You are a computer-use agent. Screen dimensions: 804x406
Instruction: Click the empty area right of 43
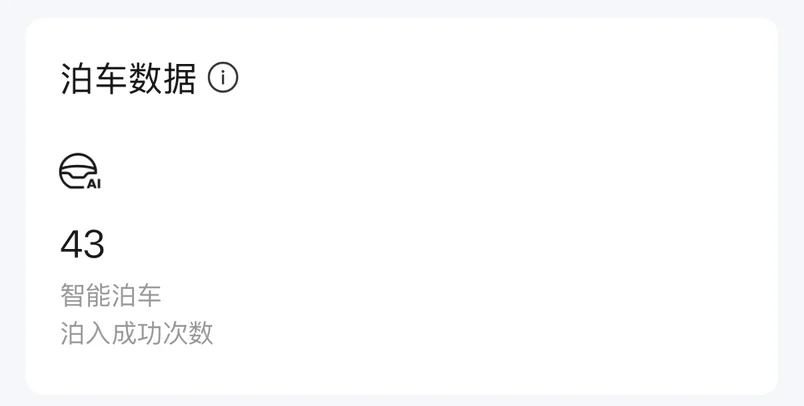click(410, 244)
